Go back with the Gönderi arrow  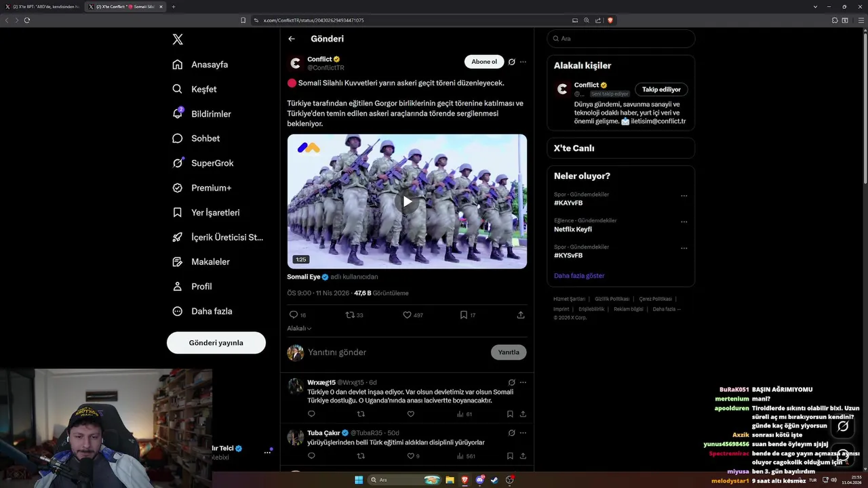pos(292,39)
